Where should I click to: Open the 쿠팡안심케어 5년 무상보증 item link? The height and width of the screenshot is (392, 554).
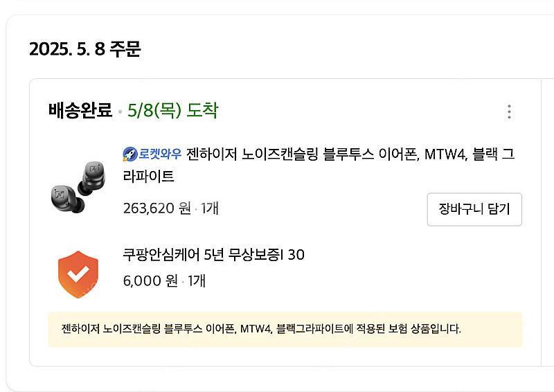pos(213,255)
